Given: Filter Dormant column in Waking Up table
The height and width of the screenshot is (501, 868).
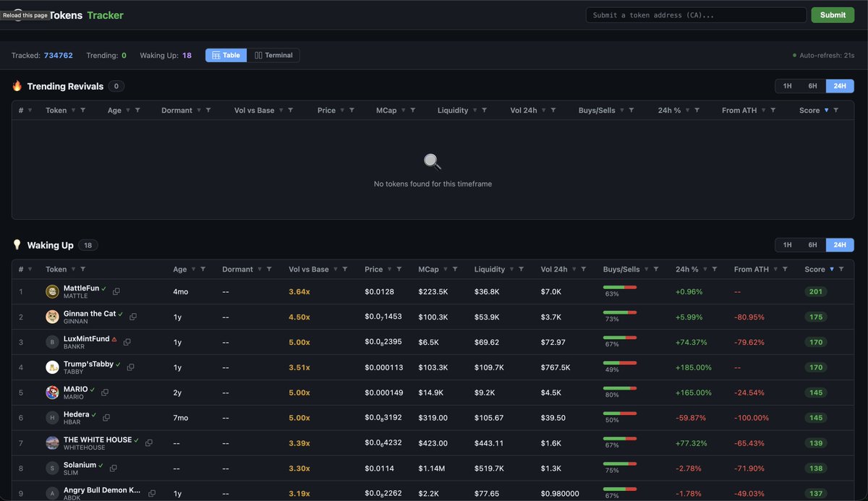Looking at the screenshot, I should coord(270,270).
